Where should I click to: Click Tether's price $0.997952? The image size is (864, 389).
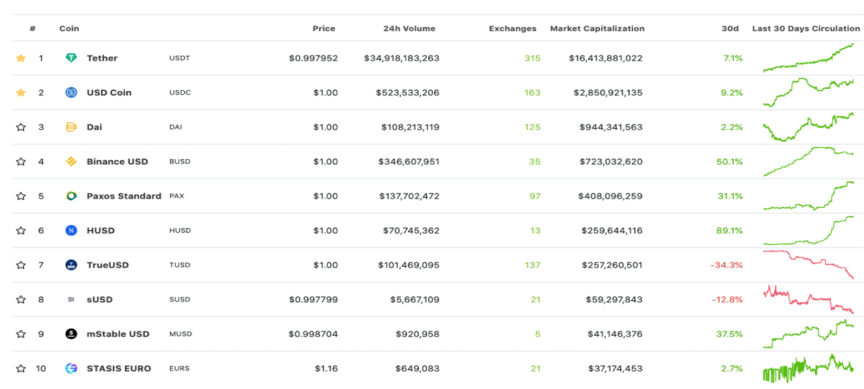(313, 58)
